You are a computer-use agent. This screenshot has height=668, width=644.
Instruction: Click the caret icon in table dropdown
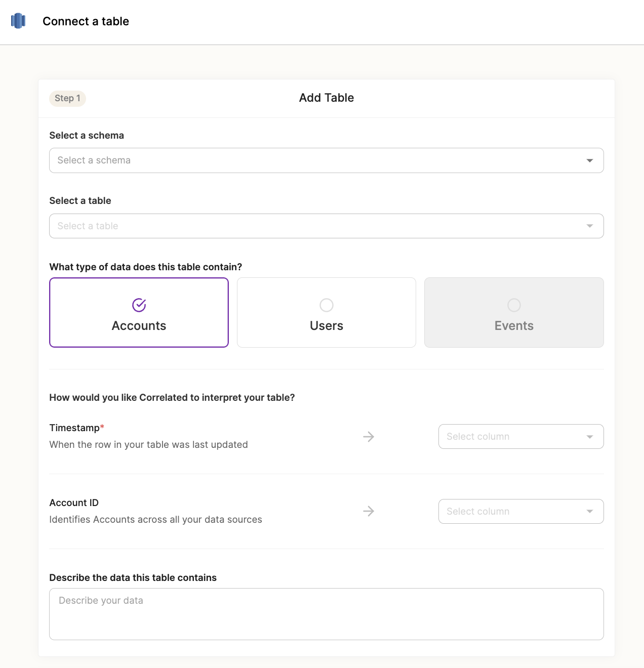point(589,226)
